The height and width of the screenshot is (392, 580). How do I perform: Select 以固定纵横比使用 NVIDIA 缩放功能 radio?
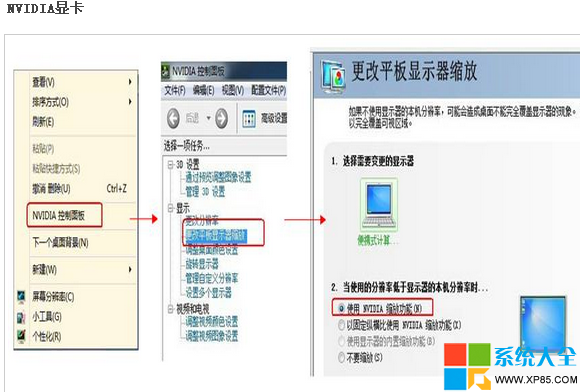click(341, 325)
